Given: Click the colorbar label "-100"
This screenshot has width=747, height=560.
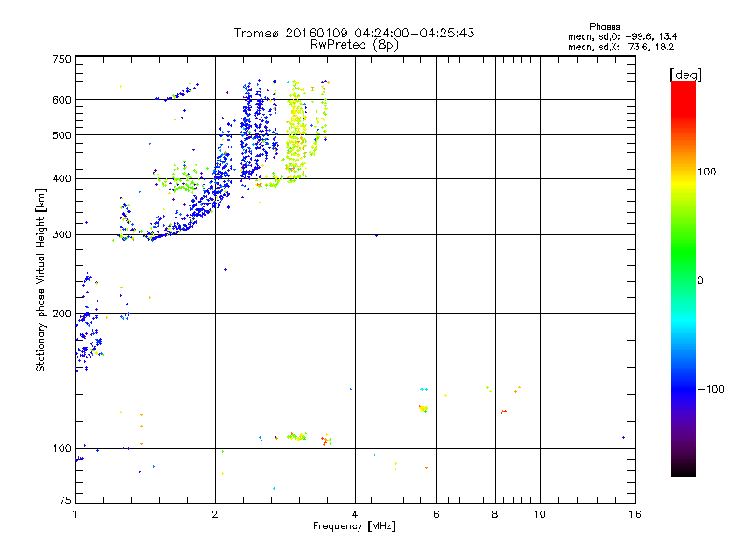Looking at the screenshot, I should [711, 389].
